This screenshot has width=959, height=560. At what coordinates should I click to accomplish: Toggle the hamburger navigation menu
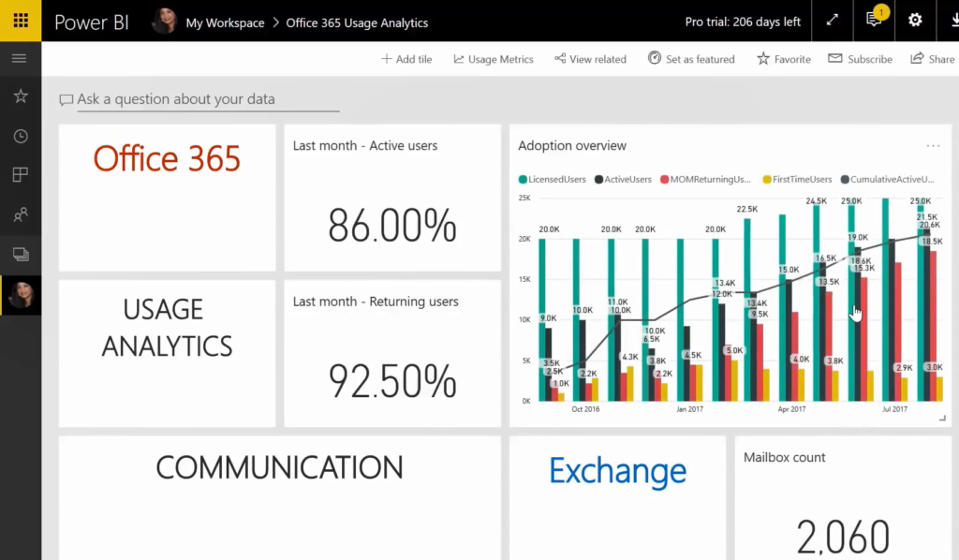(x=20, y=58)
